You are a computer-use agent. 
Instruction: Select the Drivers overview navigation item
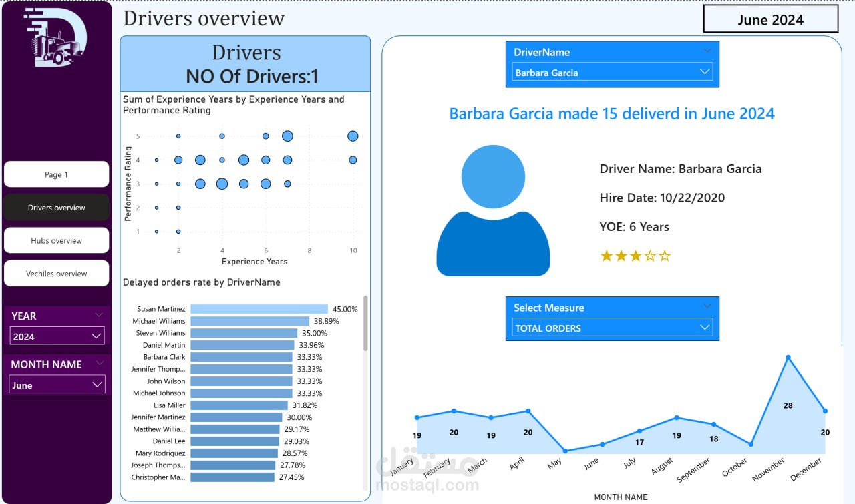56,207
